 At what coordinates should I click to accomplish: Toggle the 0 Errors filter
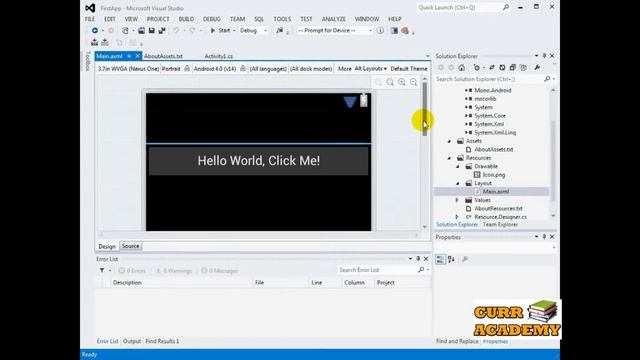[132, 271]
